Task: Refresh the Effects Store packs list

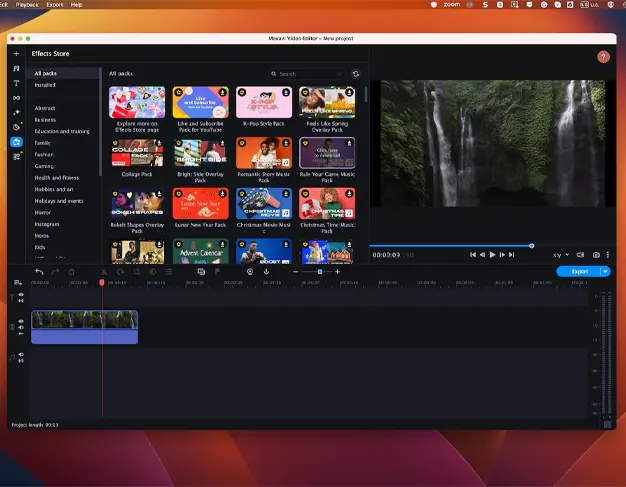Action: point(356,74)
